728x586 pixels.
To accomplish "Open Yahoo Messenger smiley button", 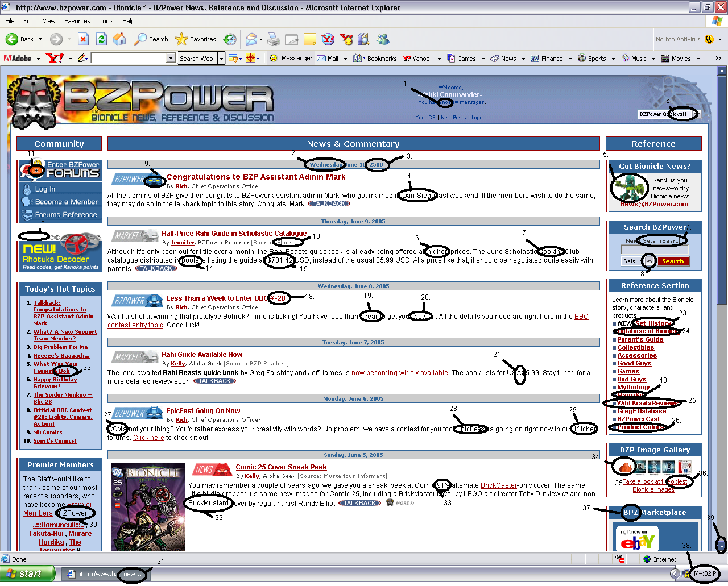I will (x=291, y=58).
